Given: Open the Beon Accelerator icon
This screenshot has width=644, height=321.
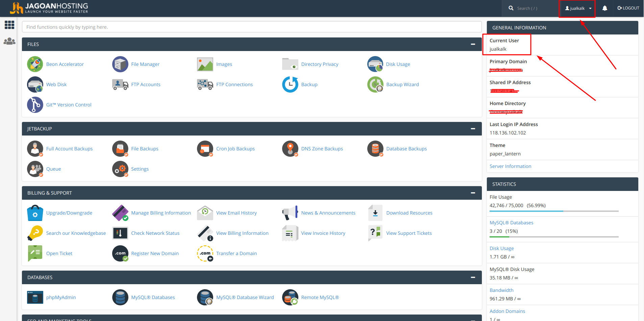Looking at the screenshot, I should tap(35, 64).
